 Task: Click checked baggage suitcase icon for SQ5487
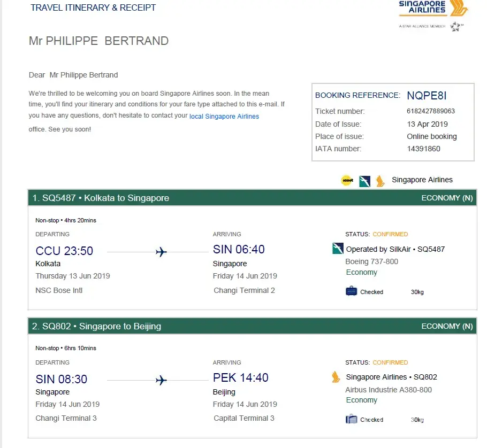tap(351, 291)
